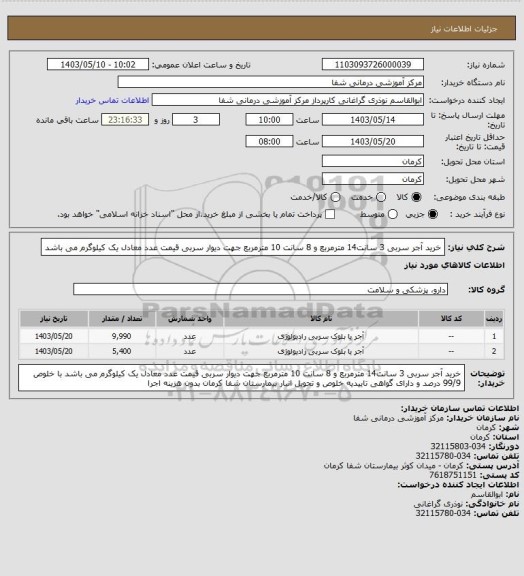Click the remaining days field showing 3
Image resolution: width=524 pixels, height=576 pixels.
[196, 120]
